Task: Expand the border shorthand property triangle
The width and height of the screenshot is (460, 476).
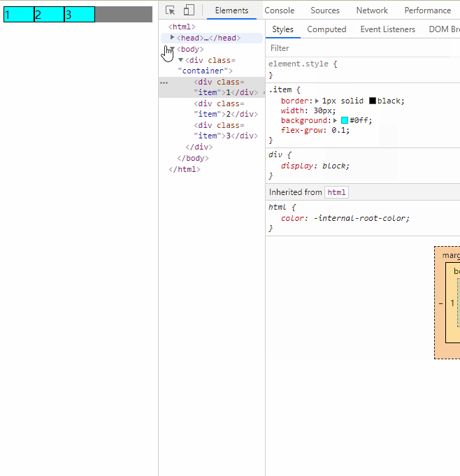Action: (317, 101)
